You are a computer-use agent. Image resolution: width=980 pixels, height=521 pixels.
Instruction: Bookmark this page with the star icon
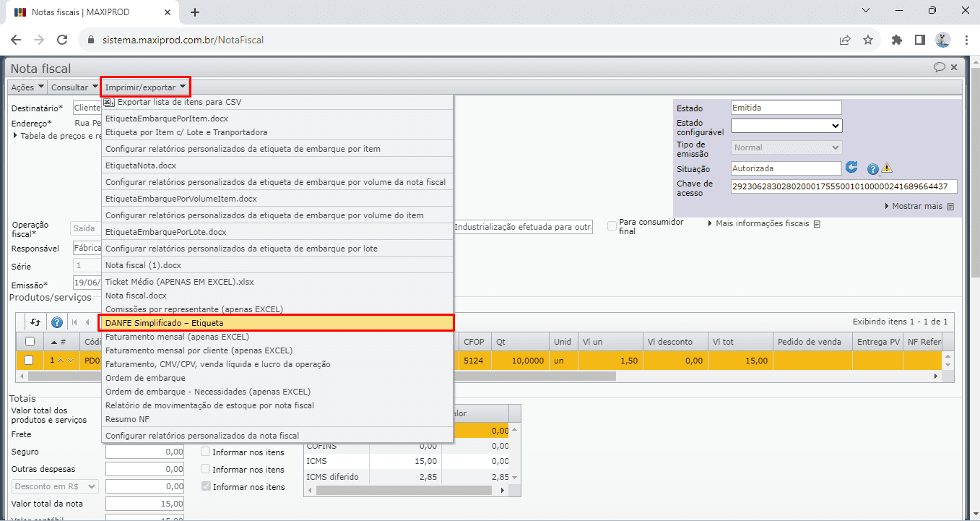click(868, 40)
